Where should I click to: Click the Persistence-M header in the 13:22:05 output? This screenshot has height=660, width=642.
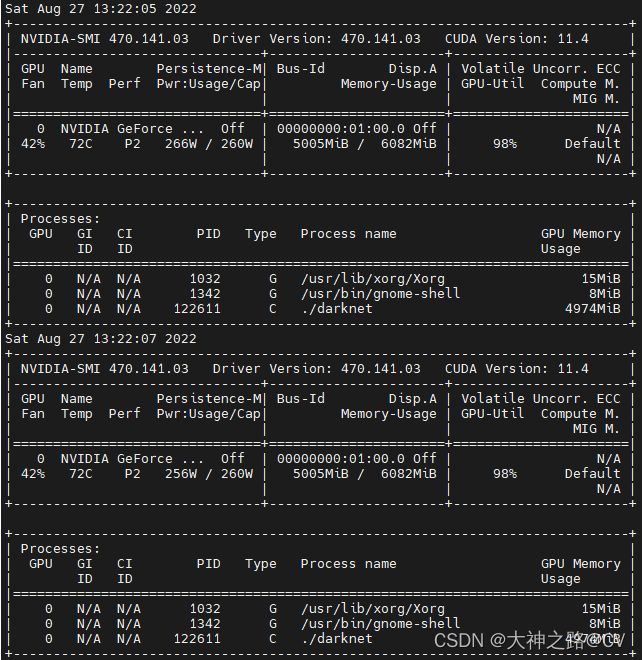[x=209, y=69]
